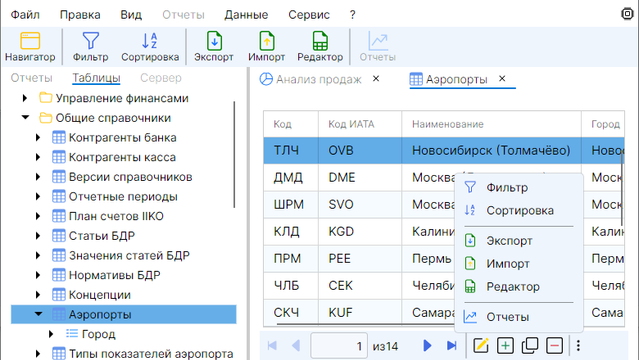The width and height of the screenshot is (639, 360).
Task: Click the edit record pencil icon
Action: pos(481,346)
